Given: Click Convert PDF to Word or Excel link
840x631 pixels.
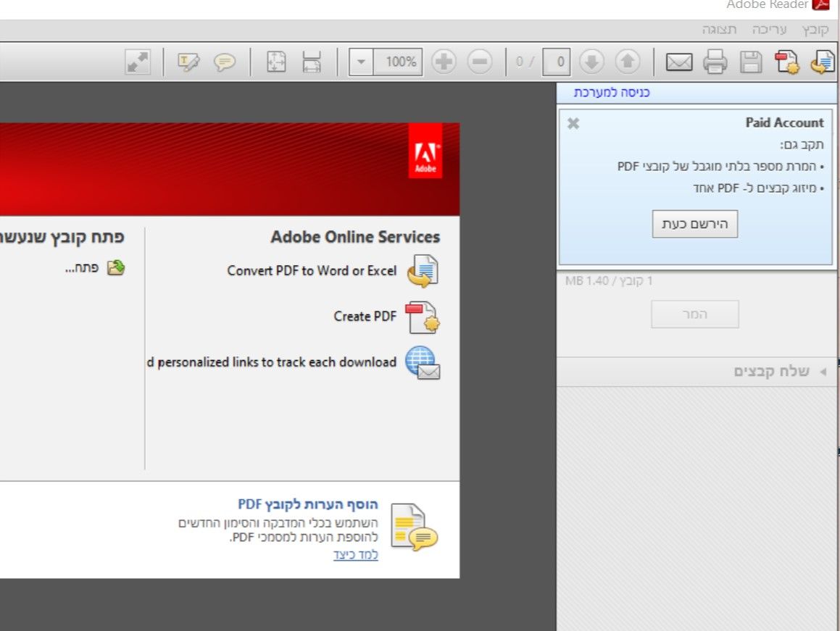Looking at the screenshot, I should pos(312,271).
